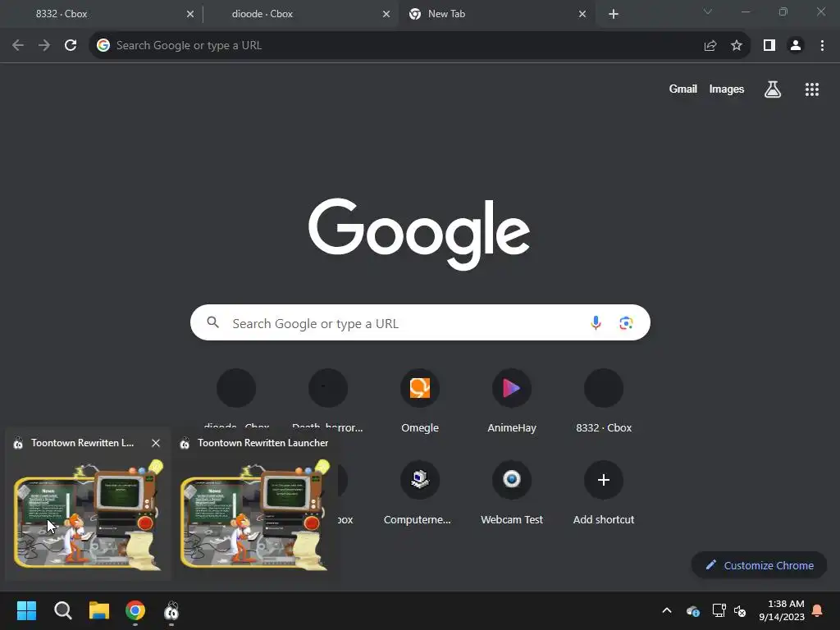
Task: Select the New Tab tab
Action: pos(495,14)
